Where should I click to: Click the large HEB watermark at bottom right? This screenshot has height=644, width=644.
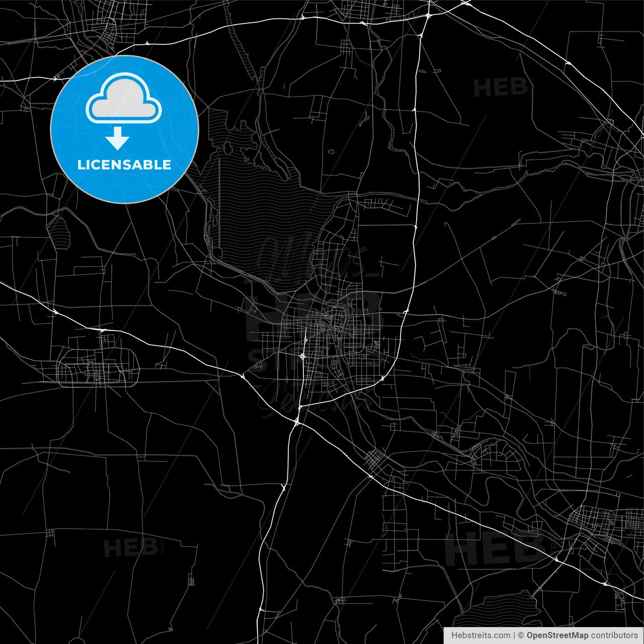click(x=494, y=549)
